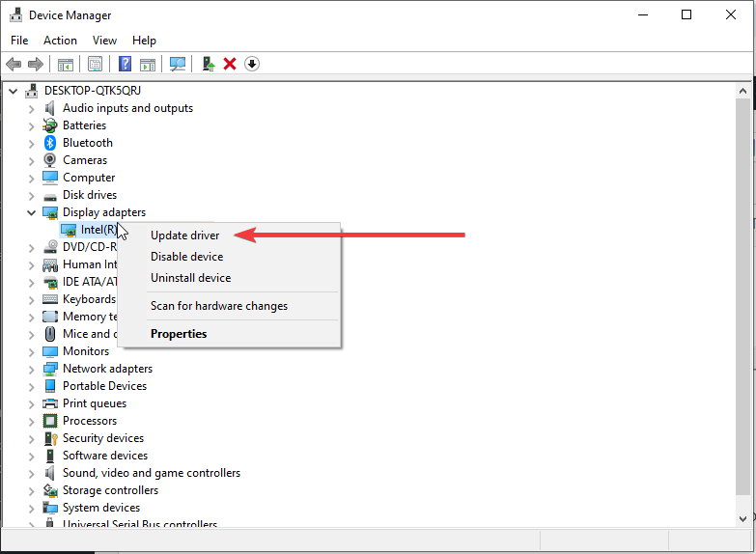Image resolution: width=756 pixels, height=554 pixels.
Task: Expand the Portable Devices category
Action: (x=31, y=387)
